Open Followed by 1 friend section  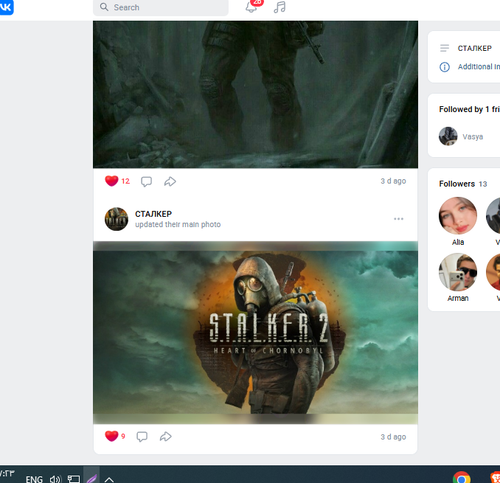coord(469,109)
